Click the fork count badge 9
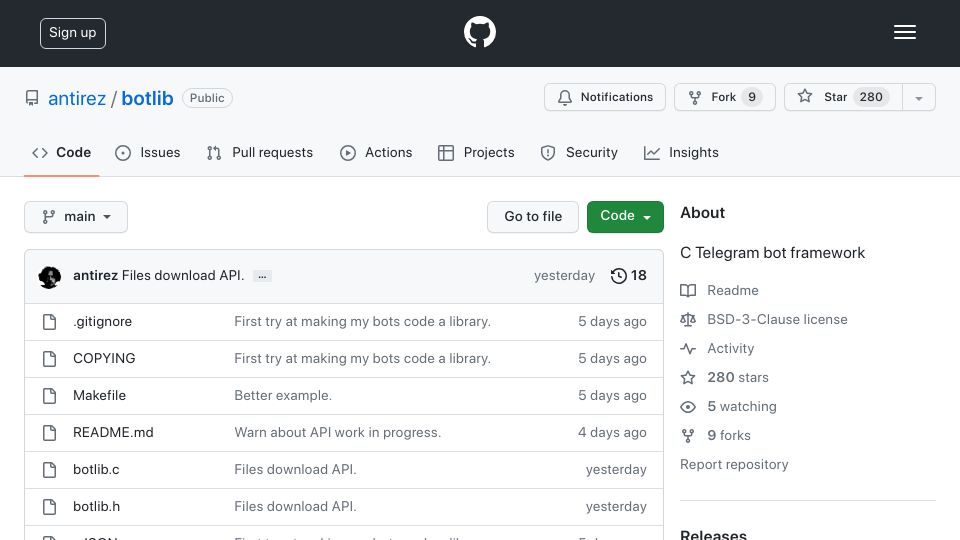 (x=752, y=97)
